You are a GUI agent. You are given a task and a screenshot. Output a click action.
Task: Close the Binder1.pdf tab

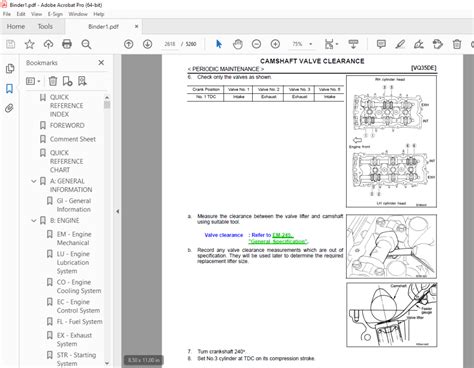pos(136,26)
